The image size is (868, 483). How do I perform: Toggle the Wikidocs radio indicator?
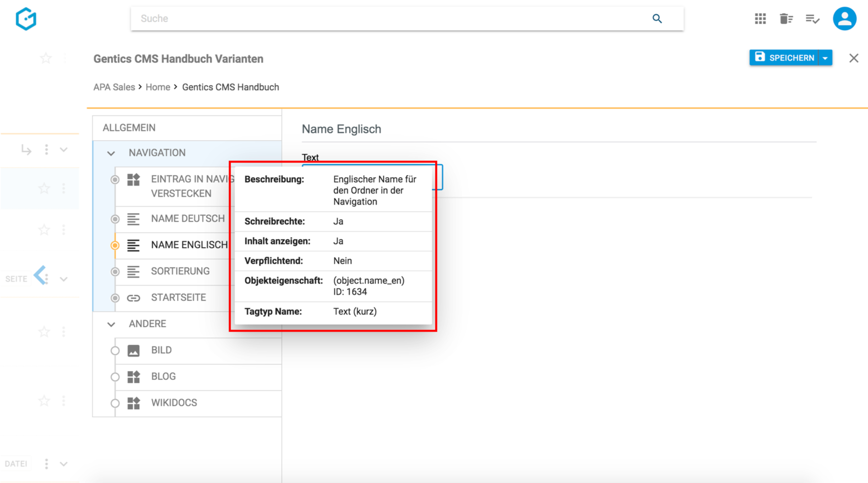pos(115,404)
